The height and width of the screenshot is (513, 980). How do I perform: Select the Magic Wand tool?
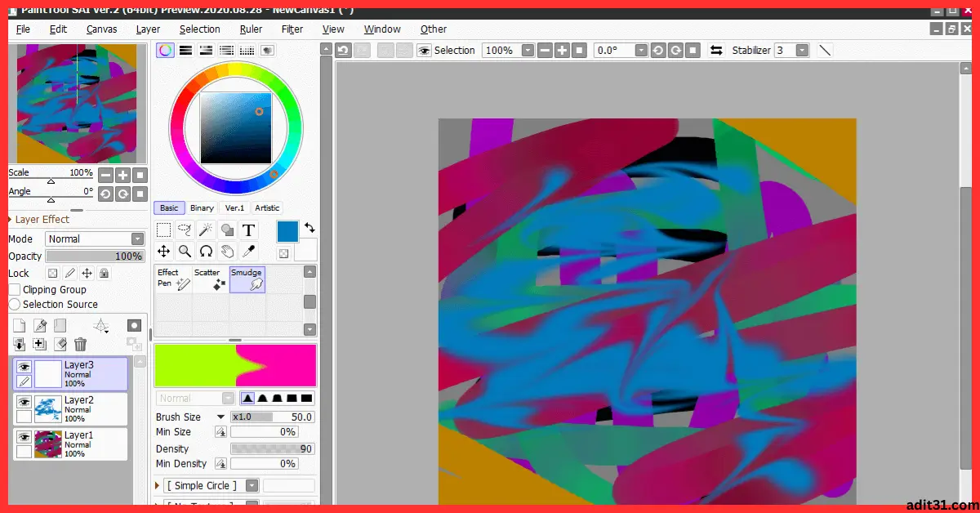pos(206,230)
